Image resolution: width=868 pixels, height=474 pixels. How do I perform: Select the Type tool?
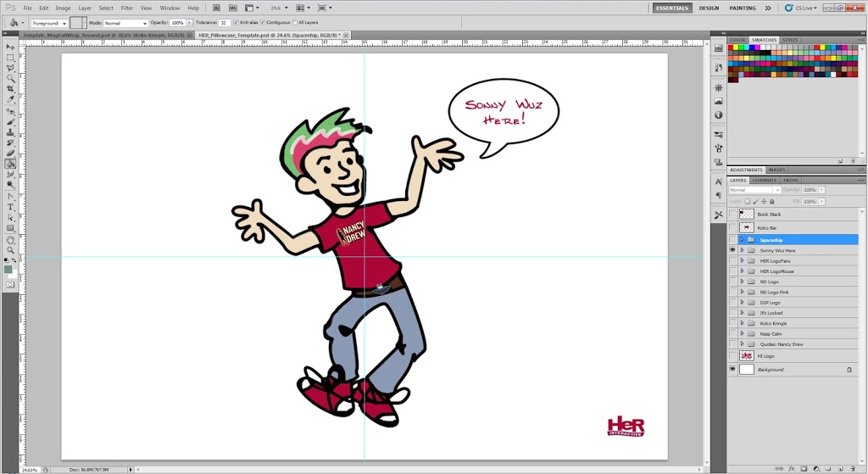tap(10, 207)
